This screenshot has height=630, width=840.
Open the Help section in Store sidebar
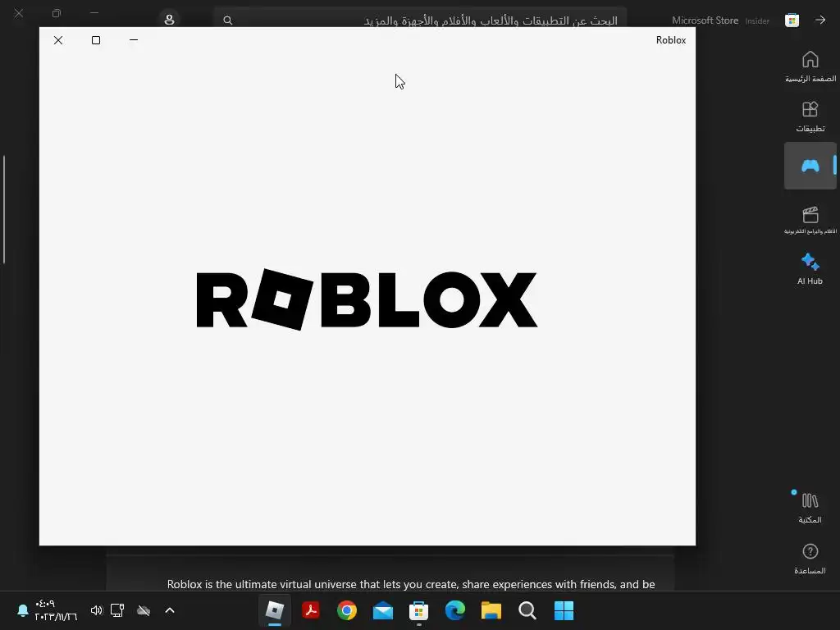tap(810, 559)
